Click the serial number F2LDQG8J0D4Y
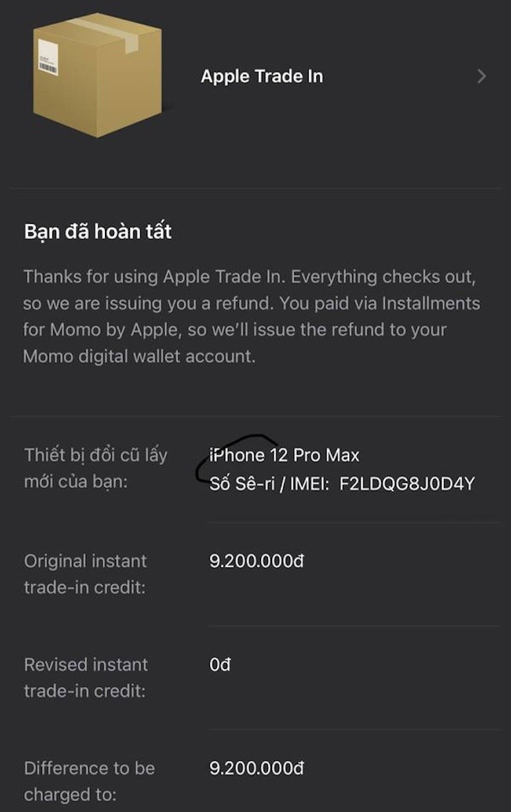511x812 pixels. (407, 483)
